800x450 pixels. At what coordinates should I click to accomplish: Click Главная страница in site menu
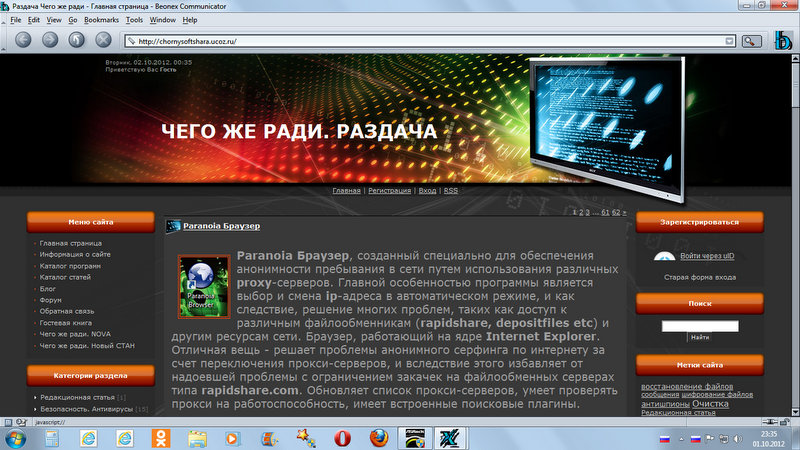coord(70,243)
